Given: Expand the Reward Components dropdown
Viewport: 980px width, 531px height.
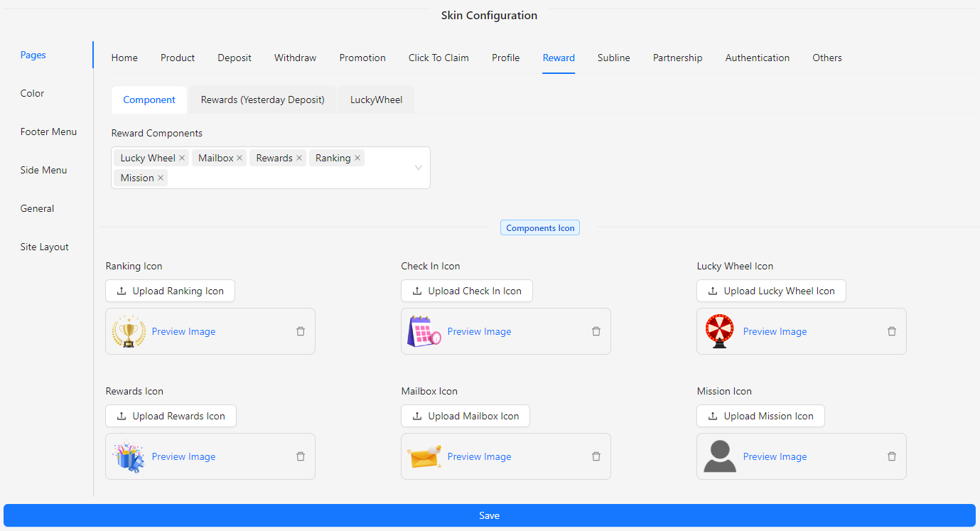Looking at the screenshot, I should coord(418,168).
